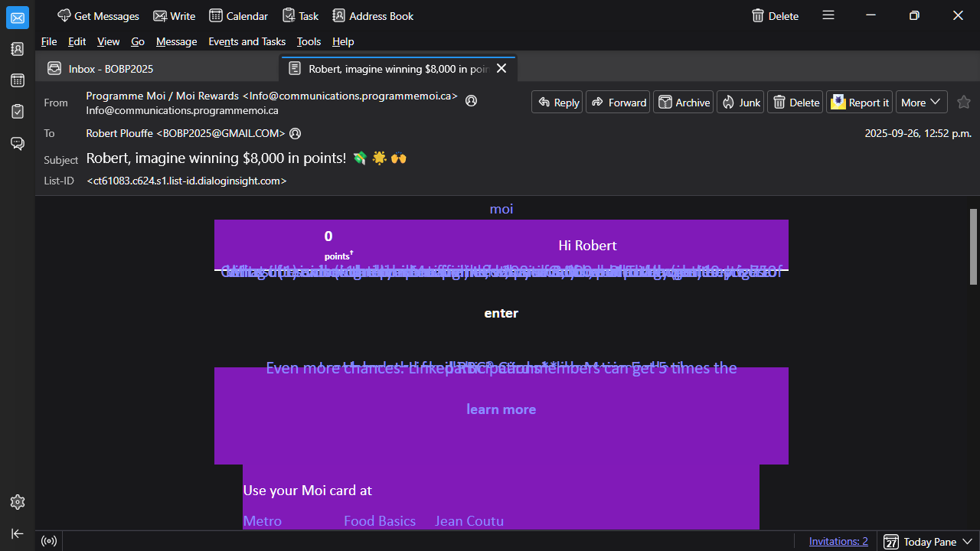The image size is (980, 551).
Task: Reply to this email
Action: pyautogui.click(x=557, y=103)
